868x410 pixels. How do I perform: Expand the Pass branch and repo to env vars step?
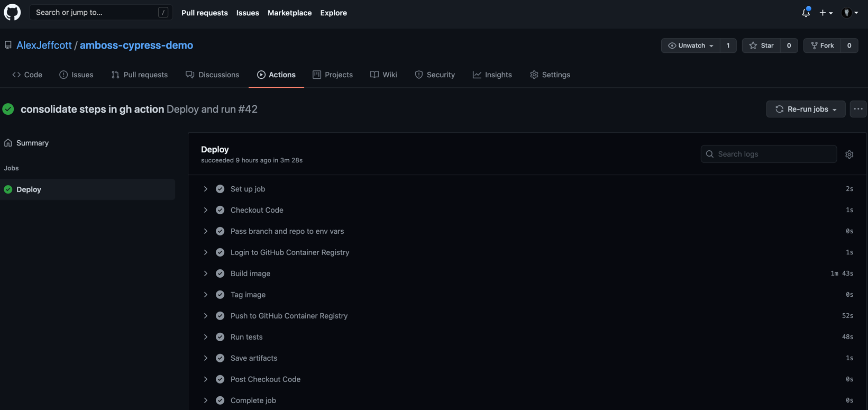(206, 231)
